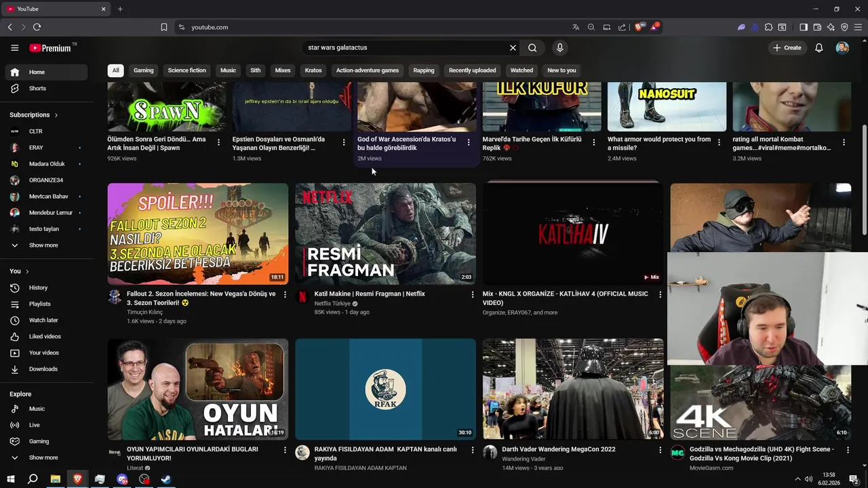Share this page icon in address bar
Viewport: 868px width, 488px height.
coord(622,27)
